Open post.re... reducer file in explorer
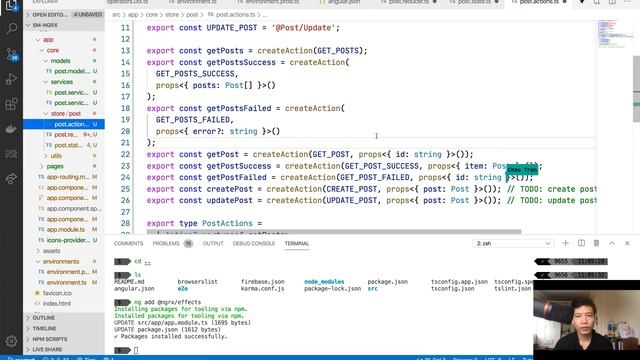This screenshot has height=360, width=640. click(x=65, y=134)
